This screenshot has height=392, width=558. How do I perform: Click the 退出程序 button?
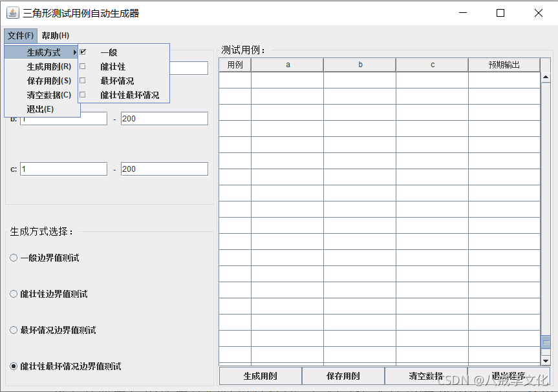[x=508, y=376]
